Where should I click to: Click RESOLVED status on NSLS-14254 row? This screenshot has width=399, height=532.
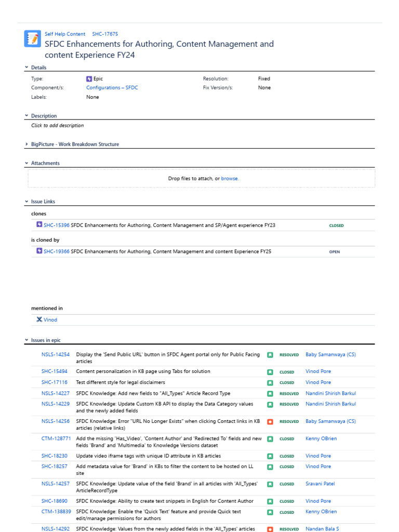point(289,355)
